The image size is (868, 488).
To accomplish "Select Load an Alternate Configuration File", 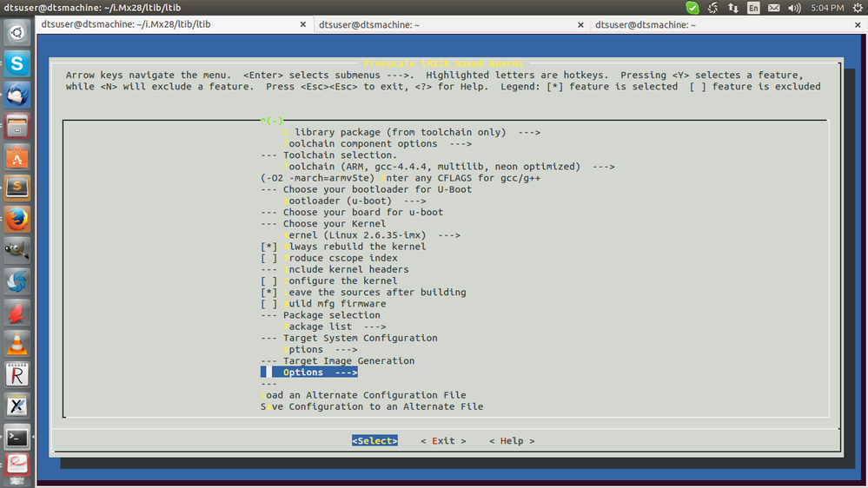I will coord(363,395).
